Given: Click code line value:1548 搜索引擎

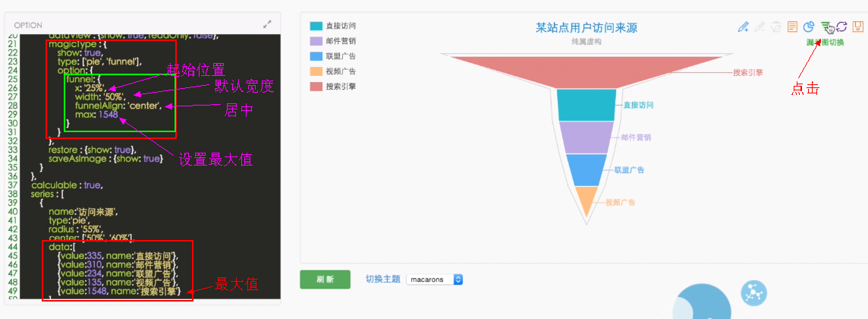Looking at the screenshot, I should 120,291.
